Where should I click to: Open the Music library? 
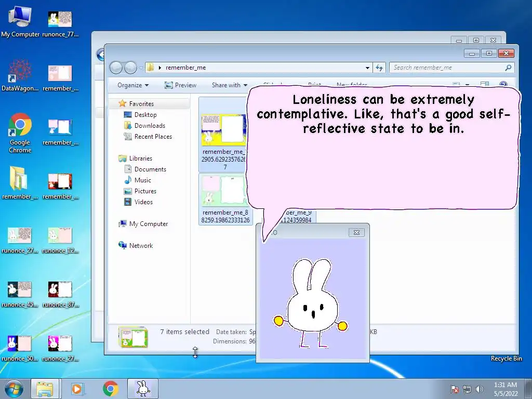(142, 180)
